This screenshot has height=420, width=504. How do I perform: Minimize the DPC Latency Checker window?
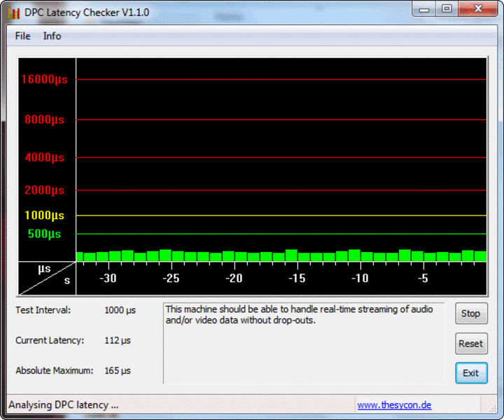(424, 9)
